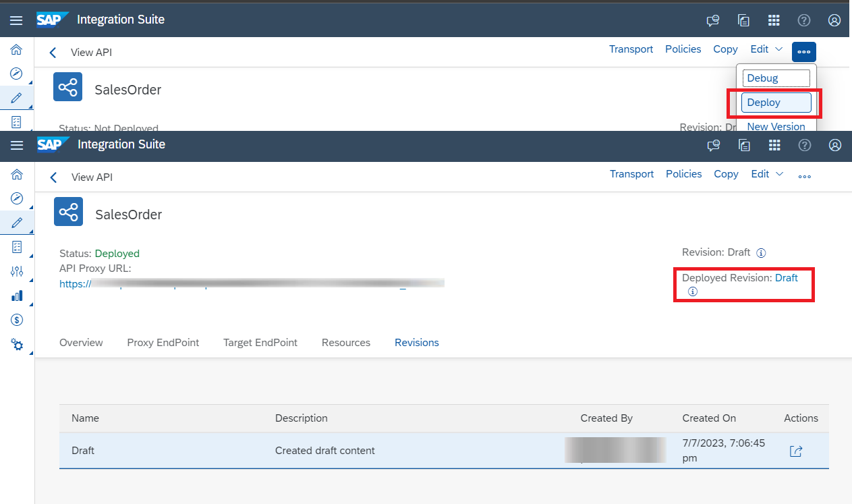Click SAP logo in Not Deployed screen header

coord(53,20)
